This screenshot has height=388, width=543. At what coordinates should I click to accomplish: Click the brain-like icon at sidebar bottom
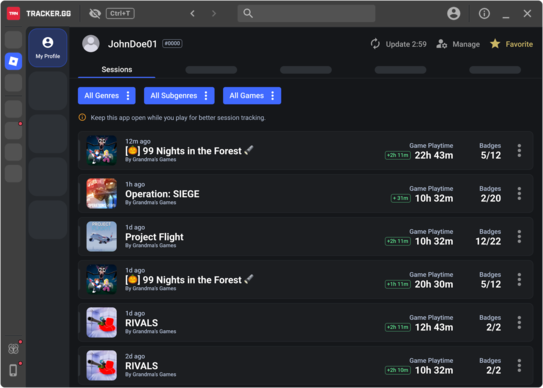tap(13, 349)
